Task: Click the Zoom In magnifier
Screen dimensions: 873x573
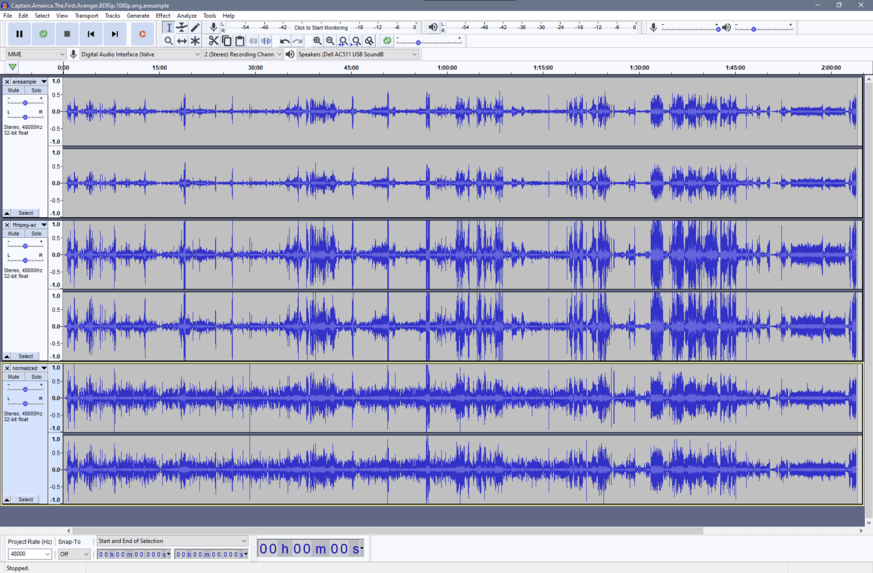Action: [x=317, y=41]
